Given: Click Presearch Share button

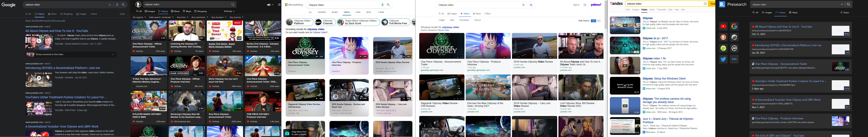Looking at the screenshot, I should (x=845, y=13).
